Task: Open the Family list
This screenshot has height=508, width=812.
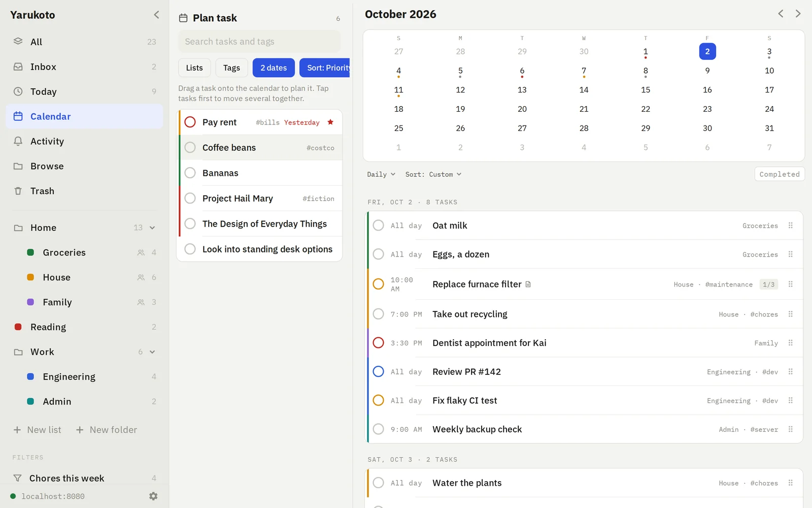Action: pyautogui.click(x=84, y=302)
